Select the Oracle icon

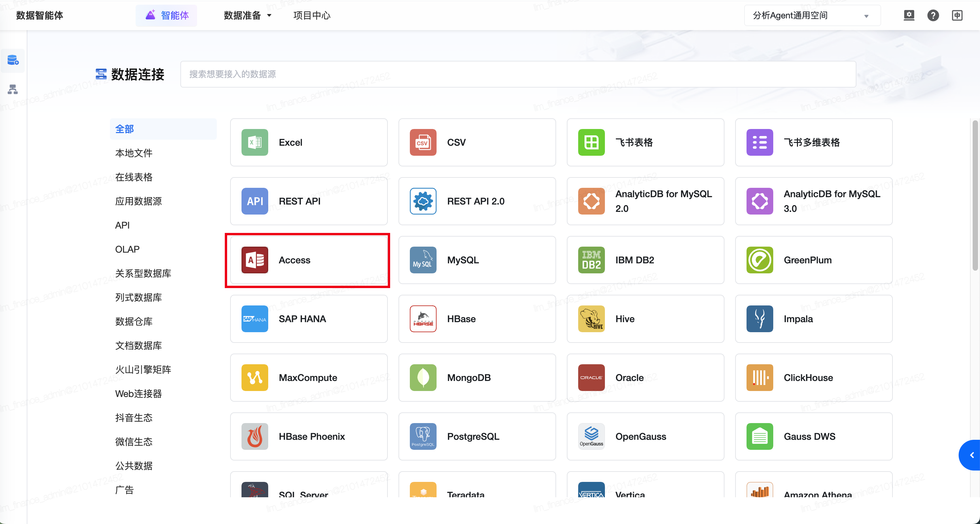tap(591, 378)
